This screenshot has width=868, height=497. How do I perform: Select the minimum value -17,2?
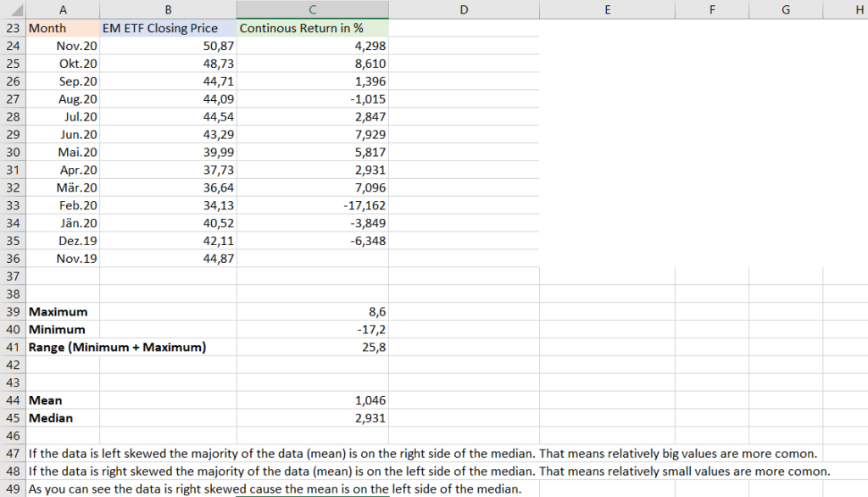pyautogui.click(x=313, y=330)
